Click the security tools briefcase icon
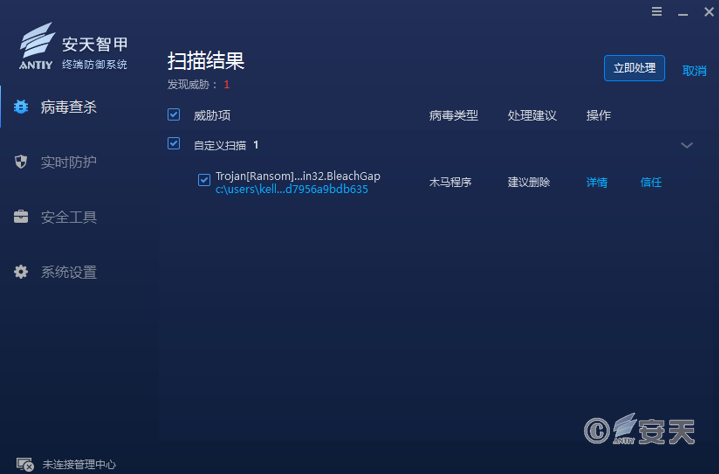The height and width of the screenshot is (474, 719). click(21, 217)
